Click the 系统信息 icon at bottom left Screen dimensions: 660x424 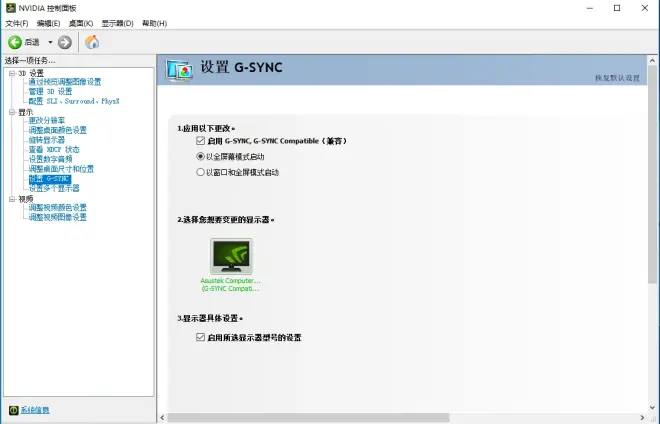click(x=13, y=410)
